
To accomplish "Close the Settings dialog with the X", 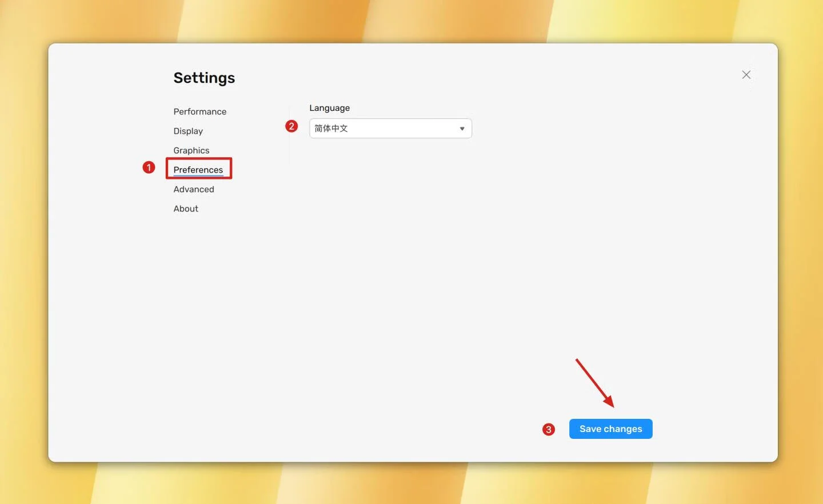I will [x=746, y=75].
